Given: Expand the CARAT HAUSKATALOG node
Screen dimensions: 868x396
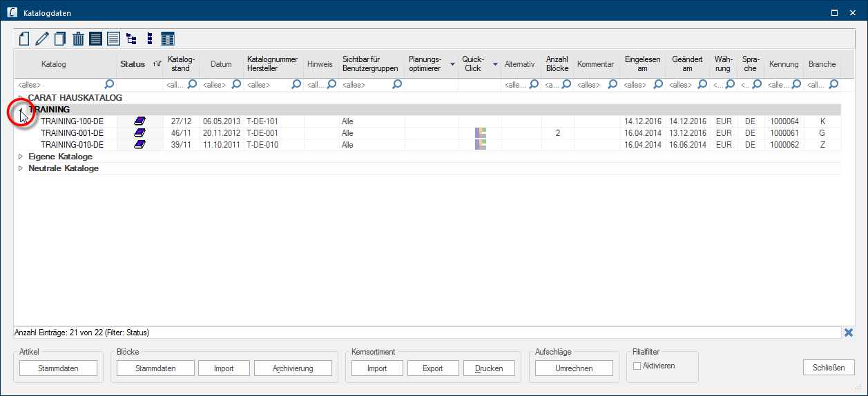Looking at the screenshot, I should tap(21, 98).
